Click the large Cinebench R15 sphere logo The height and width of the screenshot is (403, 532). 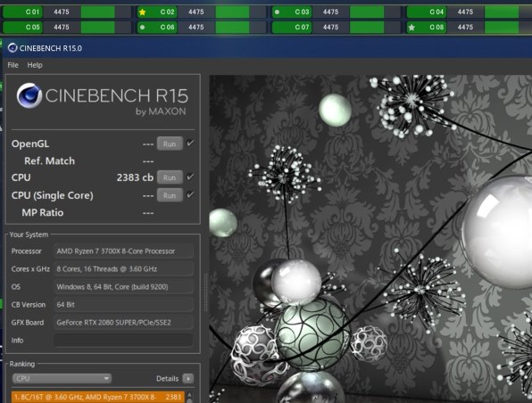(x=29, y=95)
